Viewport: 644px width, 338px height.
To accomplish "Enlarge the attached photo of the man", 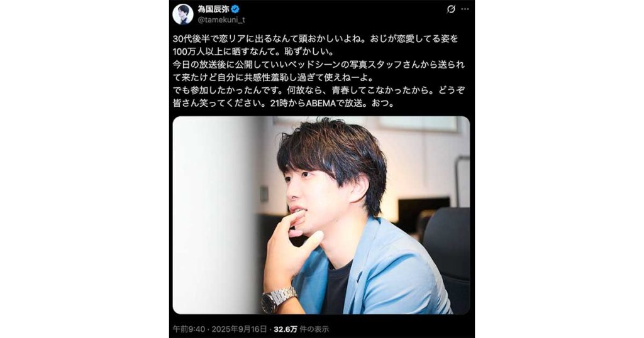I will coord(321,215).
